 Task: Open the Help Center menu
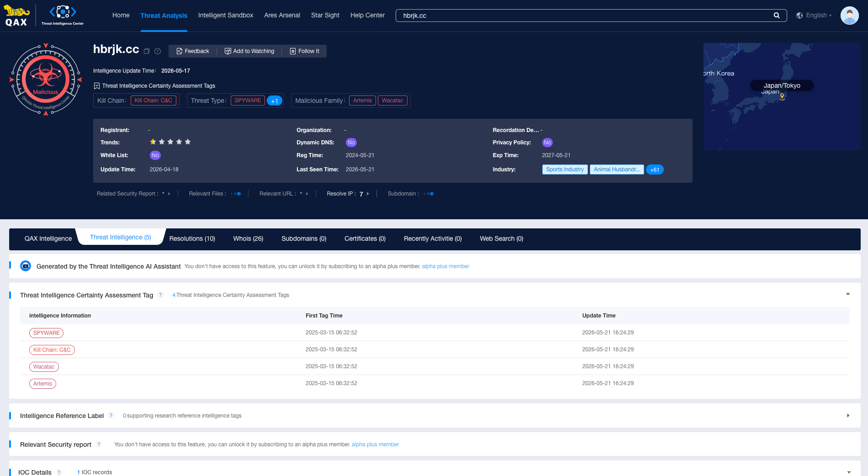point(368,15)
